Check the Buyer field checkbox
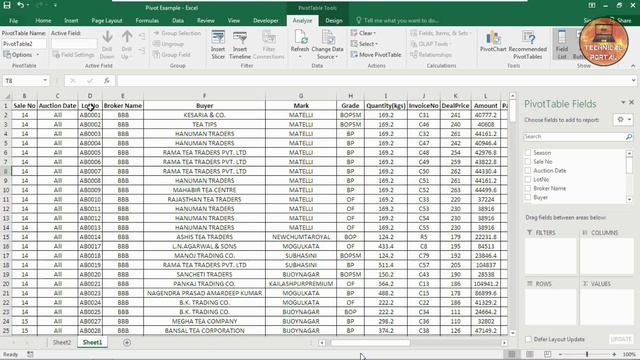640x360 pixels. pos(528,197)
